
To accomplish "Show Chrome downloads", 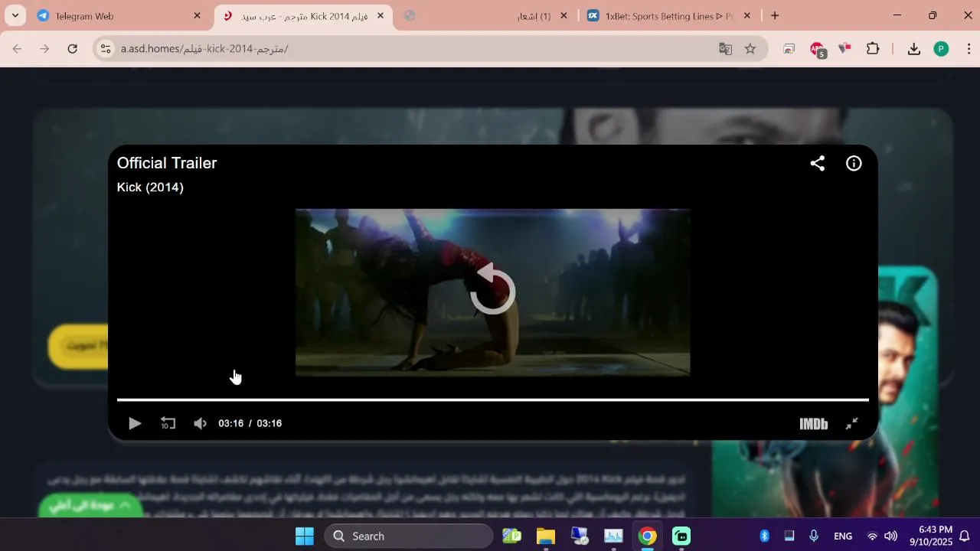I will 913,49.
